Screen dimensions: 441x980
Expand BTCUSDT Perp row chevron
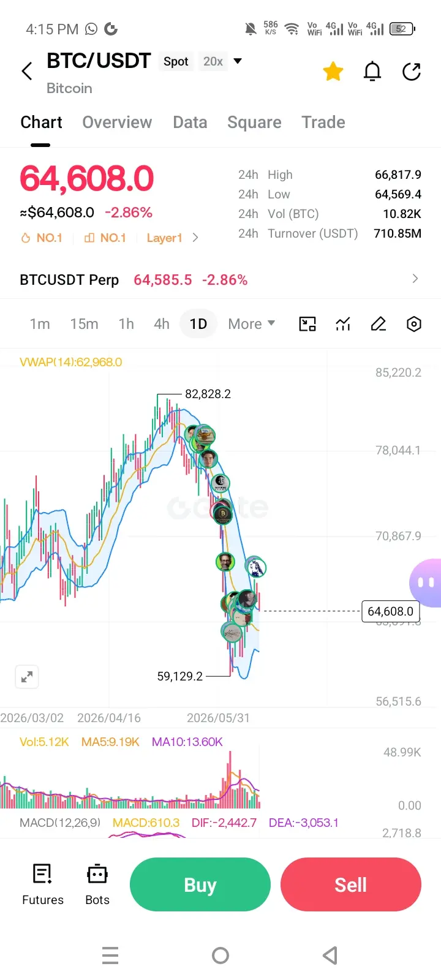point(415,279)
